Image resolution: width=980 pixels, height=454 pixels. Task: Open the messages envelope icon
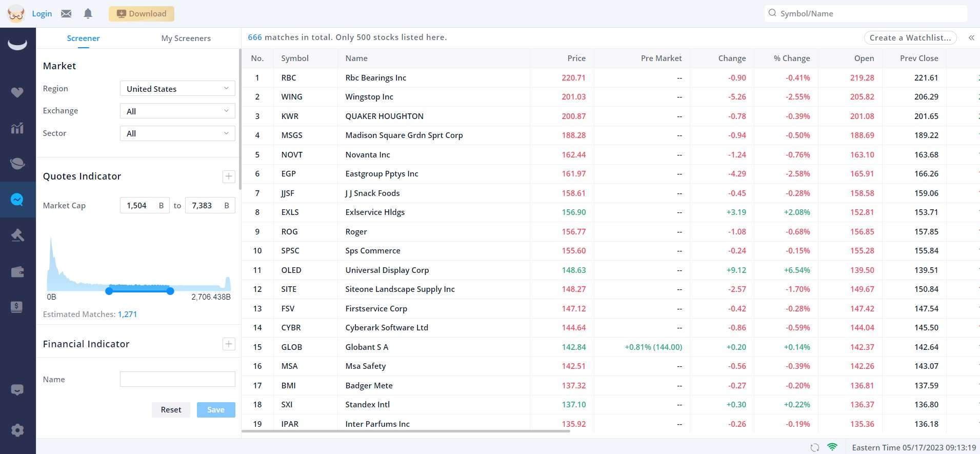pos(66,13)
